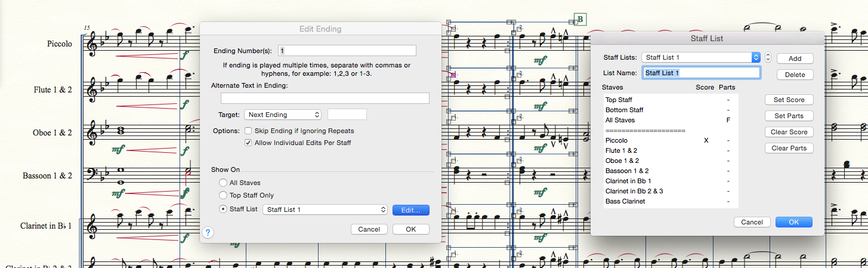The height and width of the screenshot is (268, 868).
Task: Select the All Staves radio option
Action: point(223,183)
